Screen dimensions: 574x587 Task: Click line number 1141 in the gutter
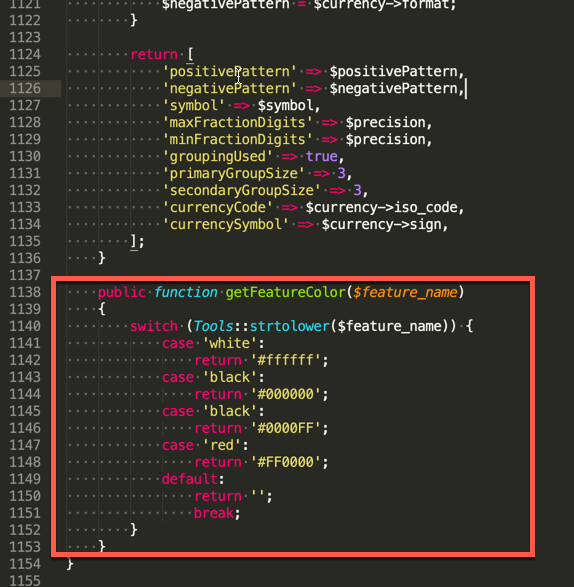pyautogui.click(x=25, y=343)
